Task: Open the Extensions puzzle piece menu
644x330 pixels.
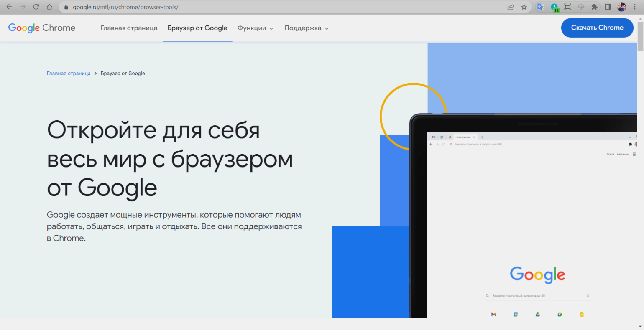Action: pos(594,7)
